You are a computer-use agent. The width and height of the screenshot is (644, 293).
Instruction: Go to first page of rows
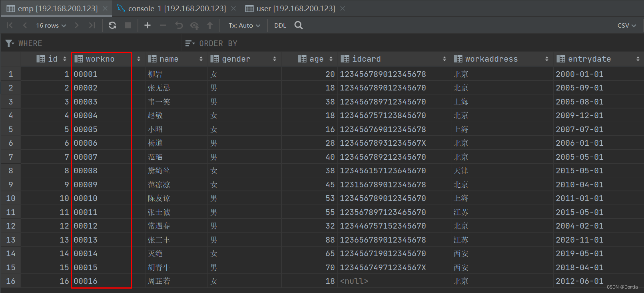click(10, 25)
